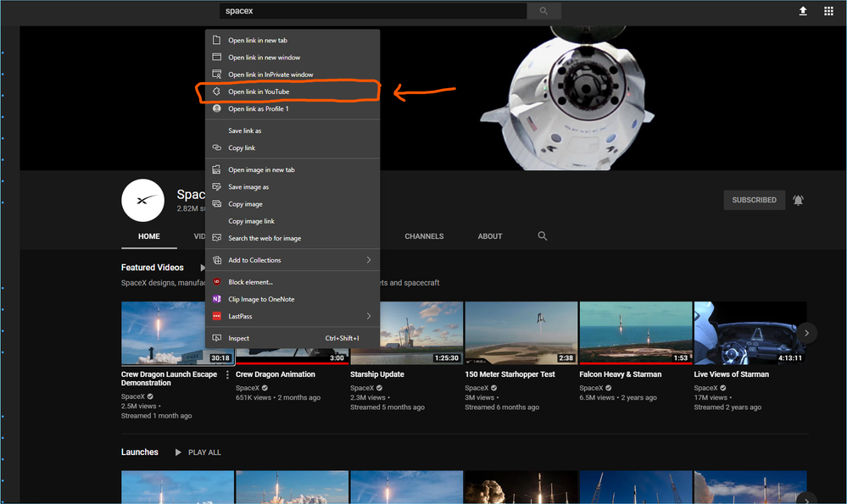Switch to the ABOUT tab
The width and height of the screenshot is (847, 504).
pos(490,236)
